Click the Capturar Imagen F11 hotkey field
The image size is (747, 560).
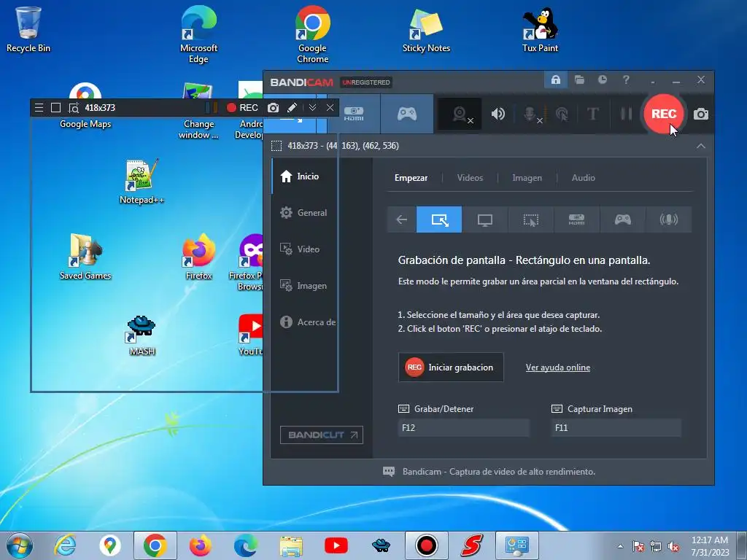point(616,427)
